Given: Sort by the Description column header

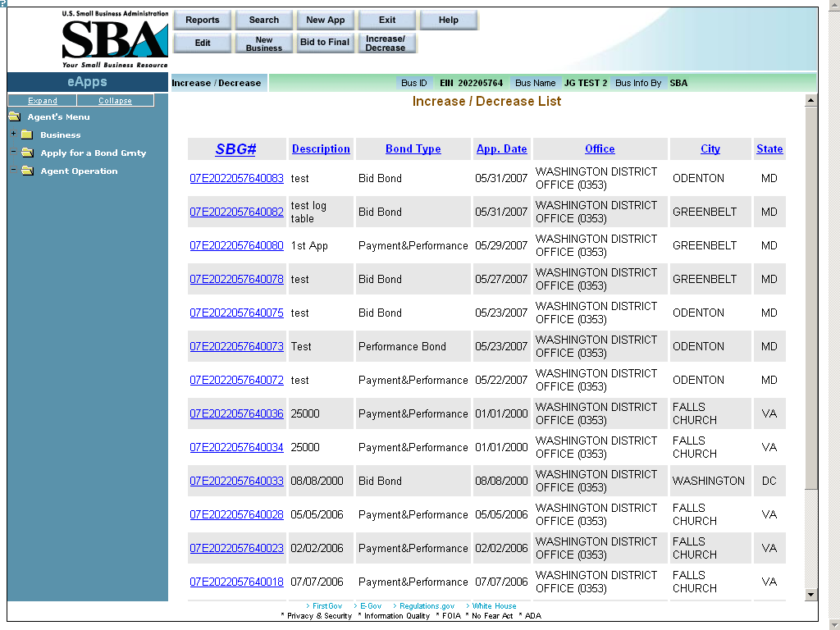Looking at the screenshot, I should pyautogui.click(x=321, y=149).
